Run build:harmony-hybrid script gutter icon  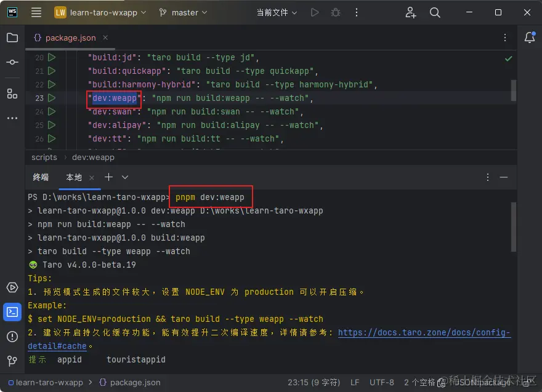pos(52,84)
